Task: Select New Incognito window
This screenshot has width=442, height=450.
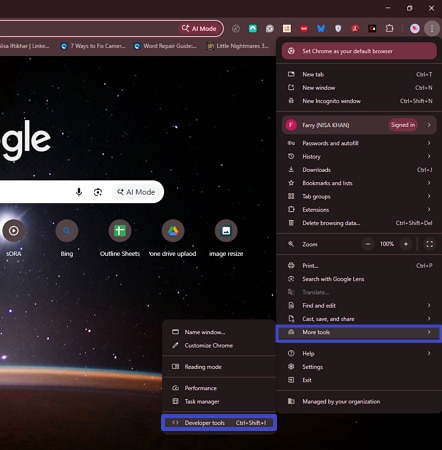Action: [x=359, y=101]
